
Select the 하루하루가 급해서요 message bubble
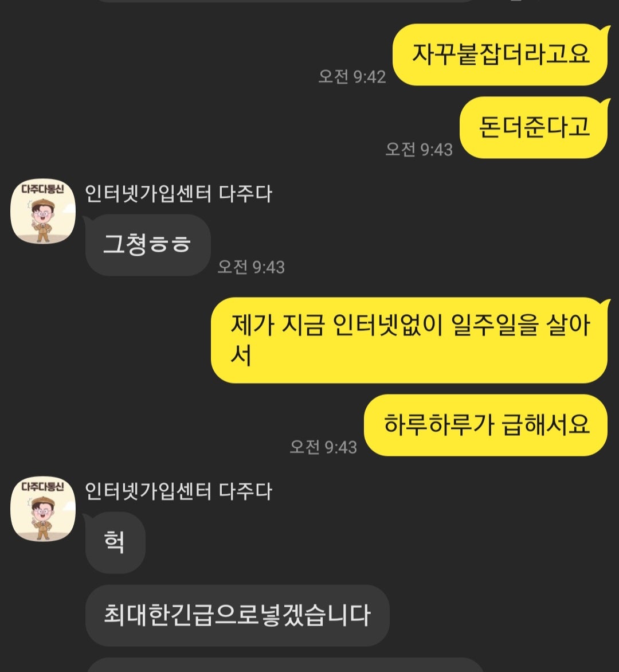pyautogui.click(x=486, y=425)
